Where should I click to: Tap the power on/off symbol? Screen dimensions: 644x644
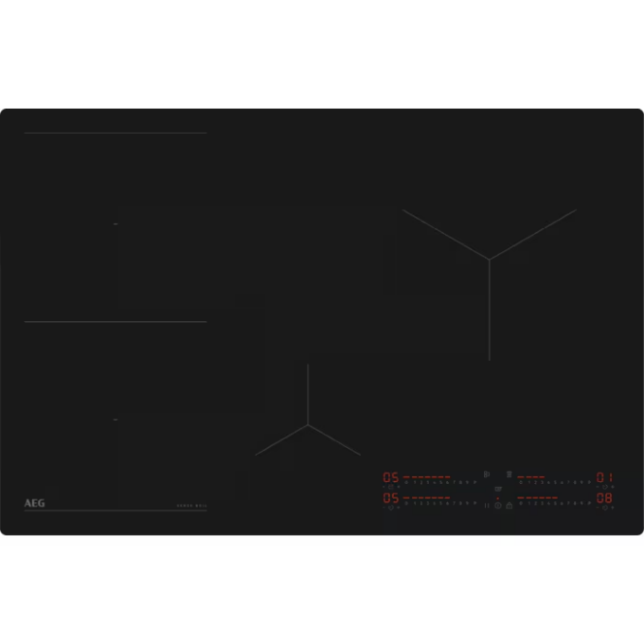pos(498,506)
